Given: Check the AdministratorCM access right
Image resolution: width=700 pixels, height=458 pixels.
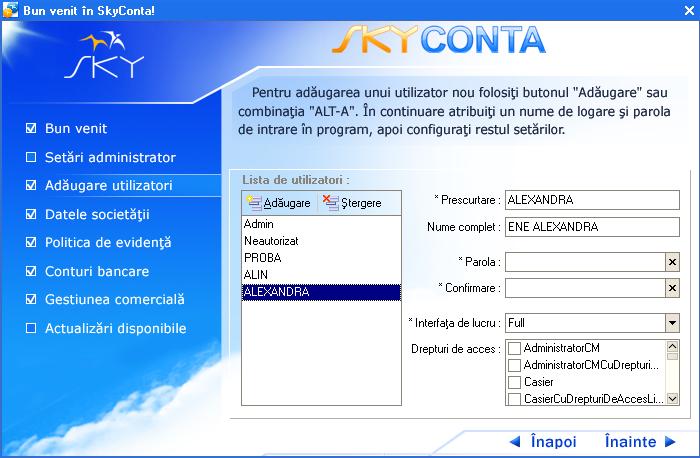Looking at the screenshot, I should [514, 348].
